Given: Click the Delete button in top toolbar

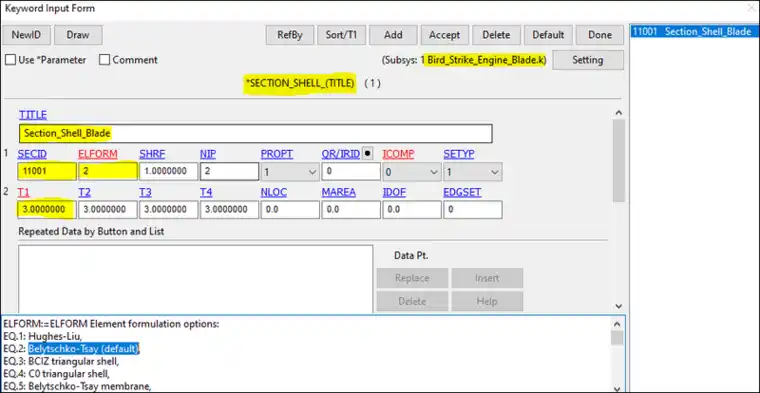Looking at the screenshot, I should pyautogui.click(x=496, y=35).
